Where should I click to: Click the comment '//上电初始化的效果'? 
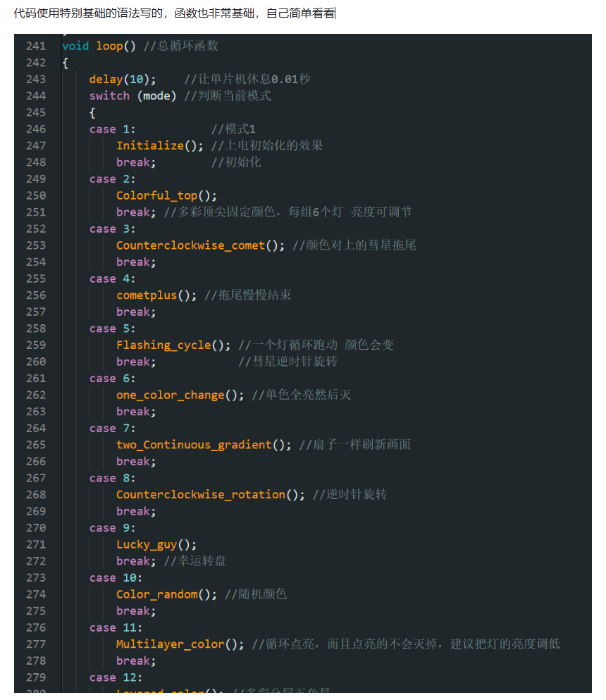click(267, 146)
